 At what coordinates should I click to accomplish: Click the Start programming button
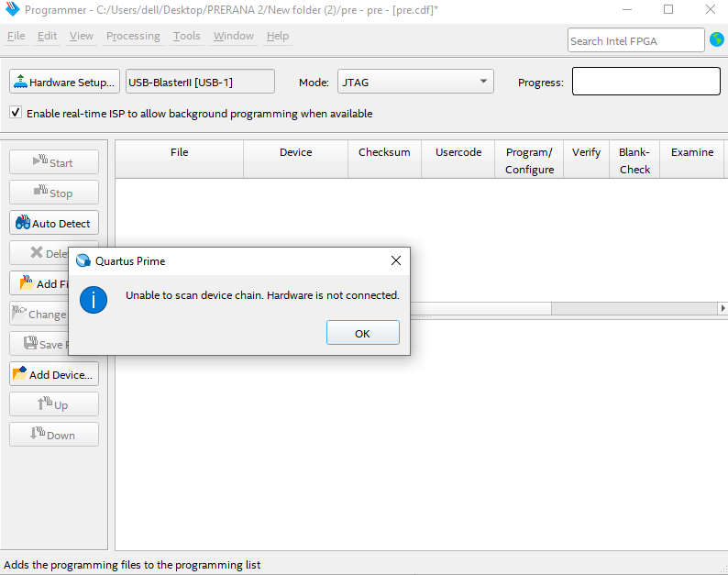click(54, 162)
